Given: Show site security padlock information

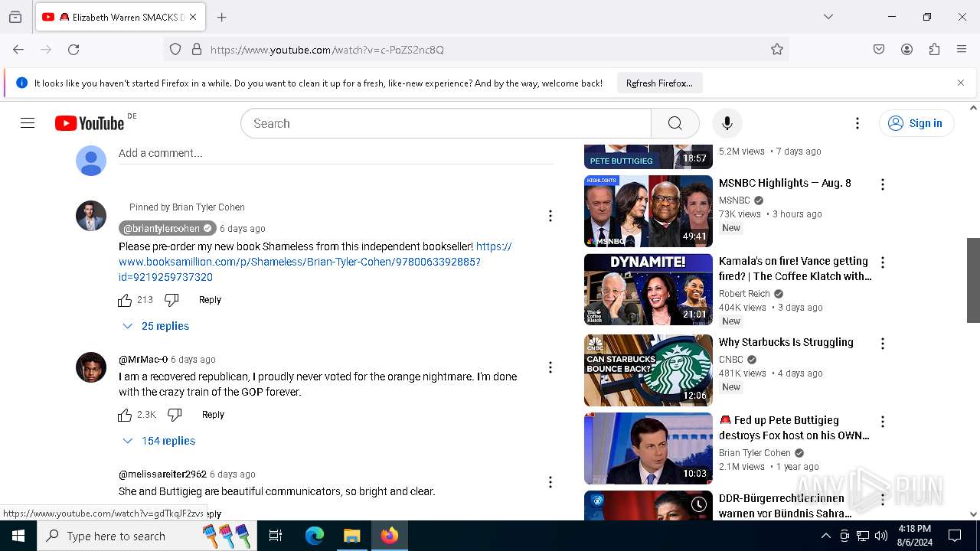Looking at the screenshot, I should [x=197, y=49].
